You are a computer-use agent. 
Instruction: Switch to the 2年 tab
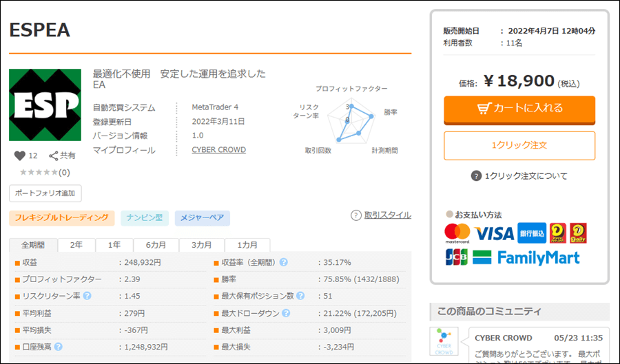coord(76,245)
